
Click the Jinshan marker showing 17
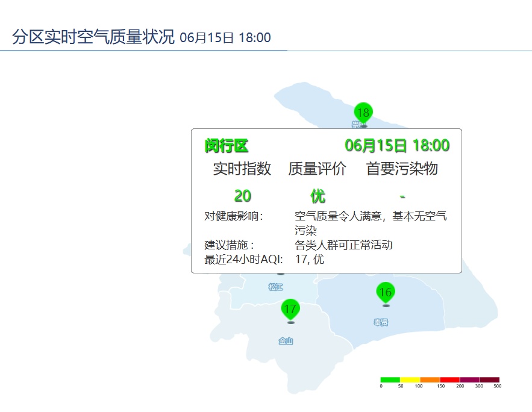pyautogui.click(x=290, y=310)
